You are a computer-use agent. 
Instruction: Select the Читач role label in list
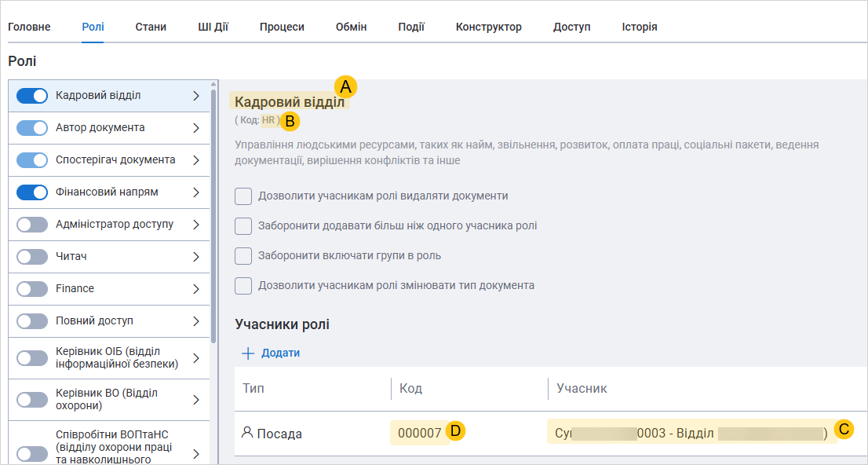71,256
